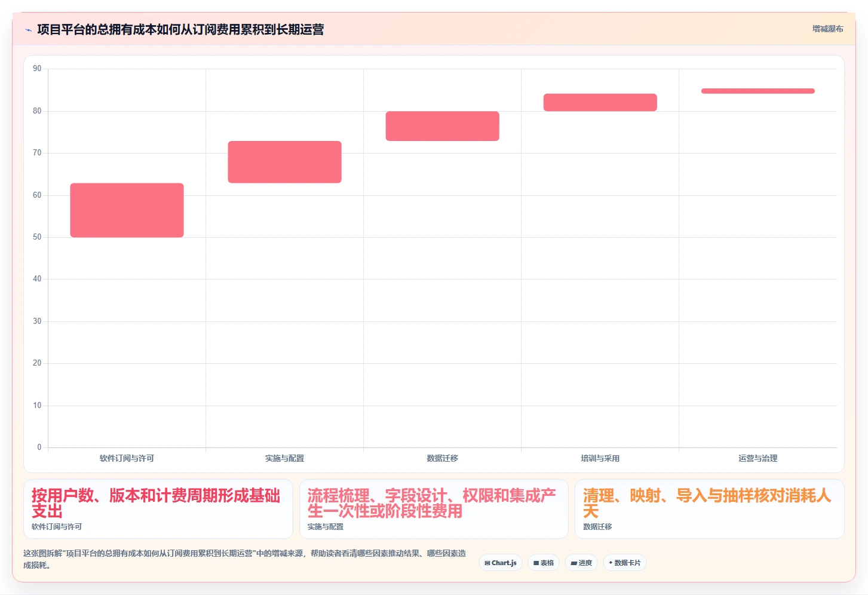Click the y-axis value 90
This screenshot has width=868, height=595.
(x=37, y=69)
